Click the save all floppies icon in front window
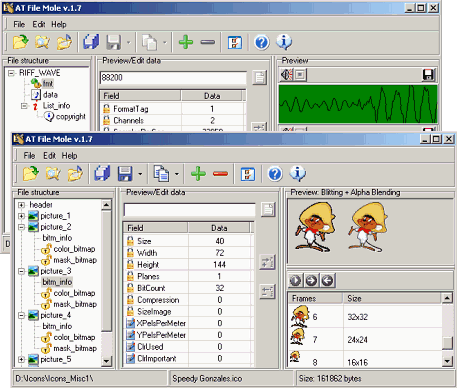This screenshot has height=388, width=457. (x=102, y=174)
